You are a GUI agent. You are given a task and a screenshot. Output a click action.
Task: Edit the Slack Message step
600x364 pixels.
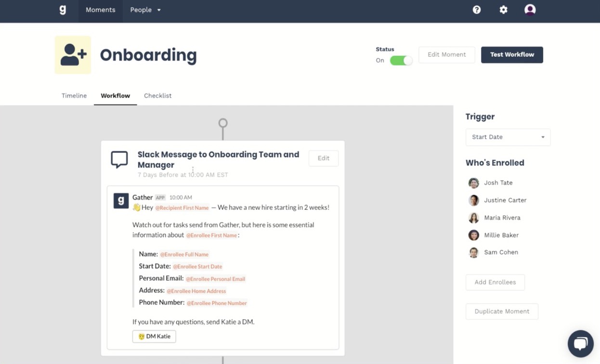324,158
